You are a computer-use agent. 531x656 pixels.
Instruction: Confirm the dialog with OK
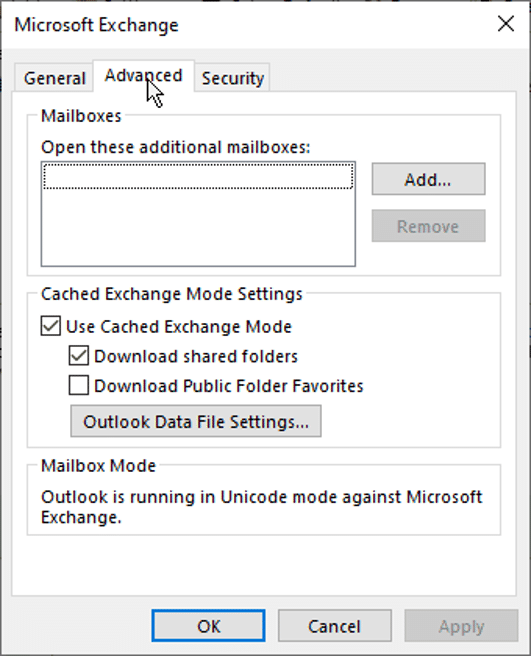click(x=208, y=626)
